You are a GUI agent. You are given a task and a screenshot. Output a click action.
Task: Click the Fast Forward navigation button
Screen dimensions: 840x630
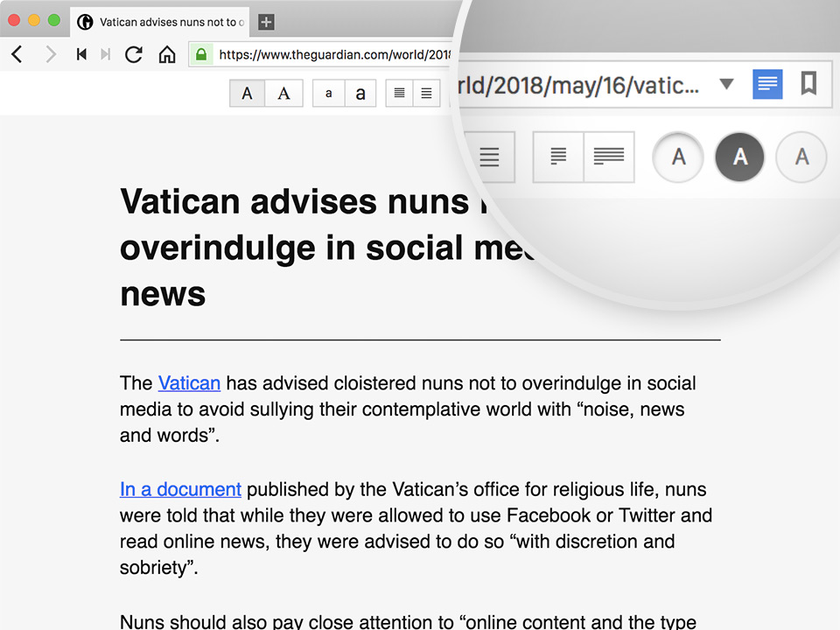(106, 54)
